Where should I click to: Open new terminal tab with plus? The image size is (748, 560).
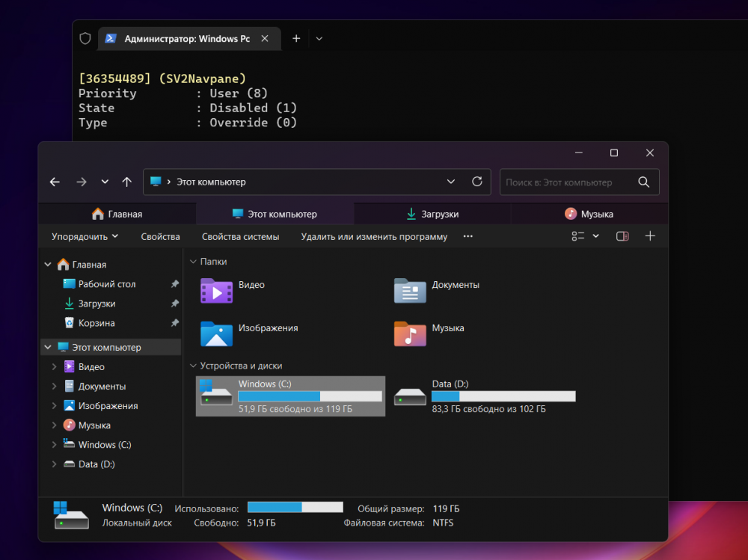point(296,38)
